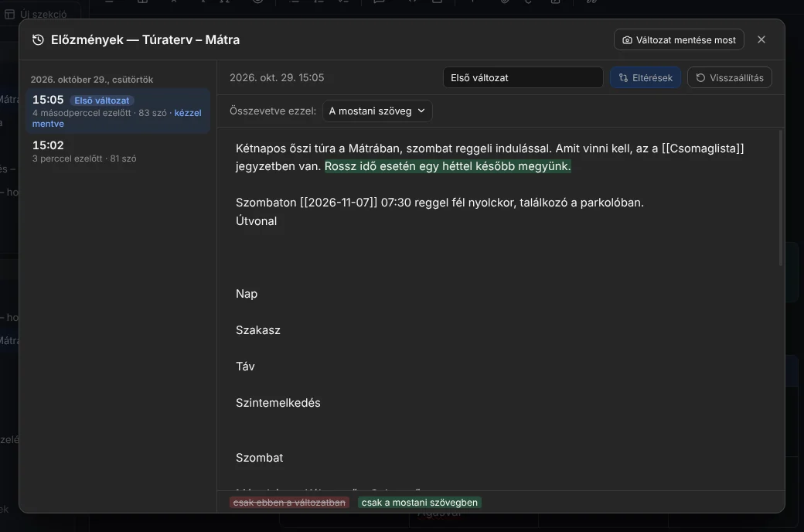Image resolution: width=804 pixels, height=532 pixels.
Task: Click the [[Csomaglista]] link text
Action: click(x=703, y=148)
